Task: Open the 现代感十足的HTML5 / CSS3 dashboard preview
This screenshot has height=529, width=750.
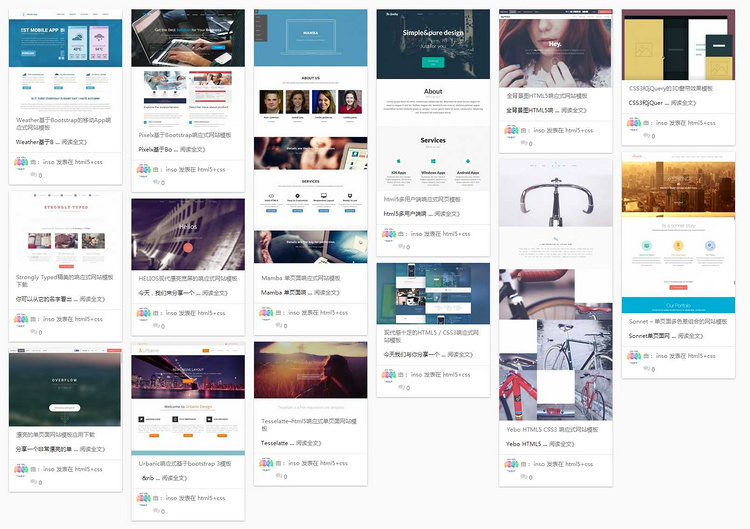Action: click(x=433, y=294)
